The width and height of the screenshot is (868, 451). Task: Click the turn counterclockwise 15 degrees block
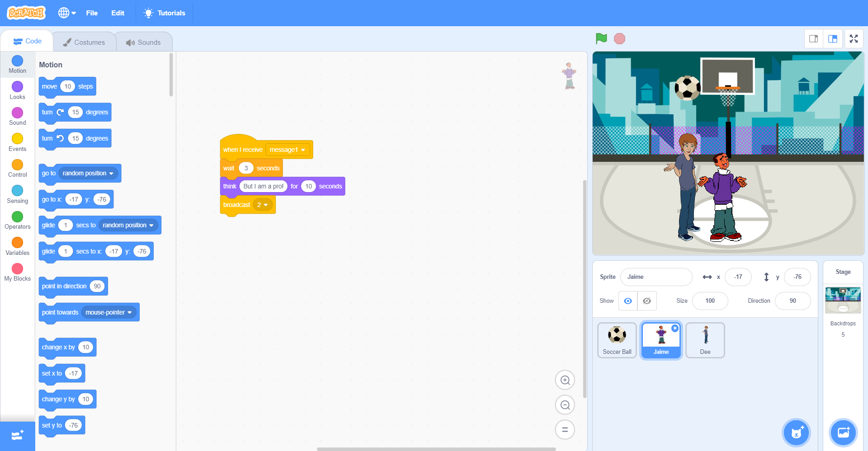(75, 139)
